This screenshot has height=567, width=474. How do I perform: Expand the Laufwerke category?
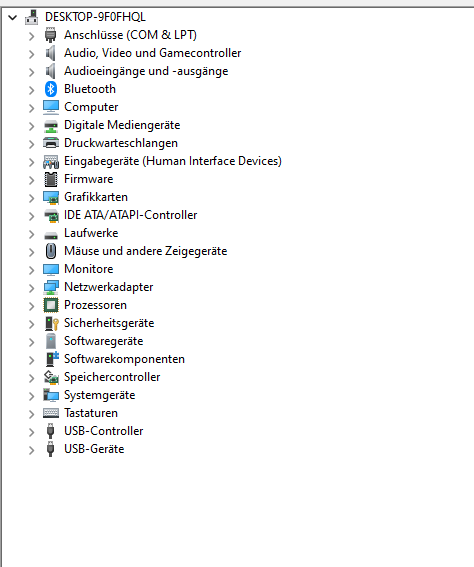coord(31,234)
